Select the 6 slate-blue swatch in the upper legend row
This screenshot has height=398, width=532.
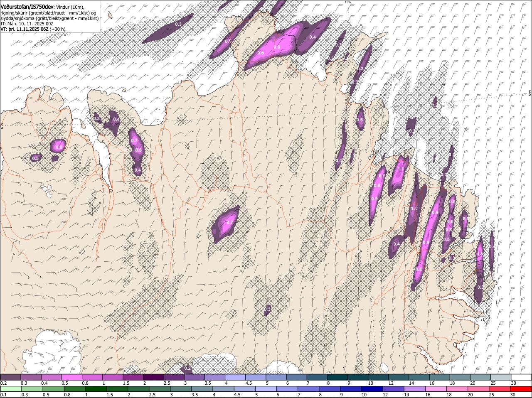point(296,377)
